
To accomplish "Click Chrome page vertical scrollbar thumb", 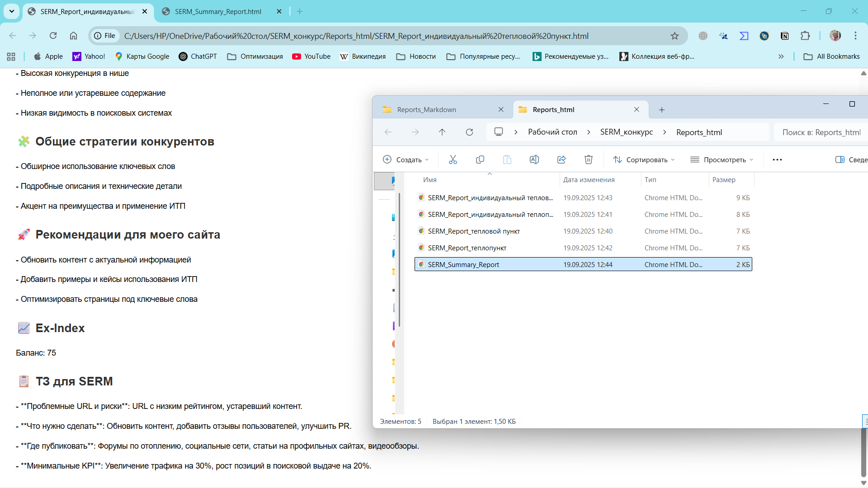I will pos(863,452).
